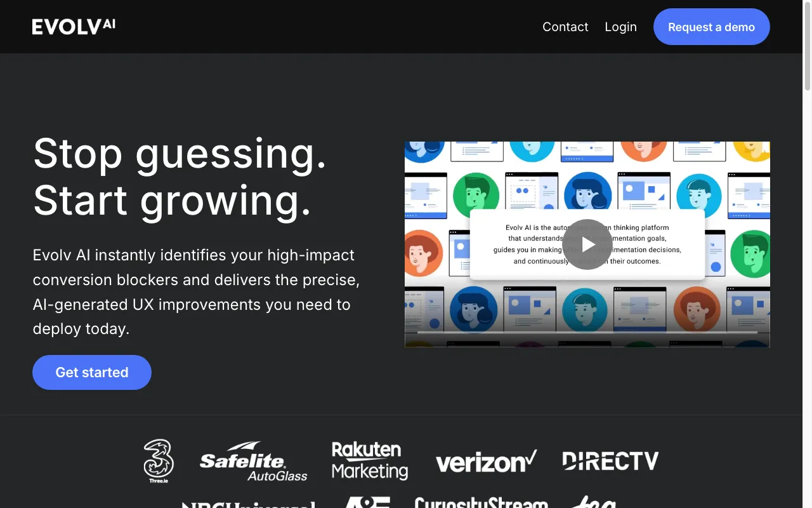Click the Verizon logo
The image size is (812, 508).
486,462
